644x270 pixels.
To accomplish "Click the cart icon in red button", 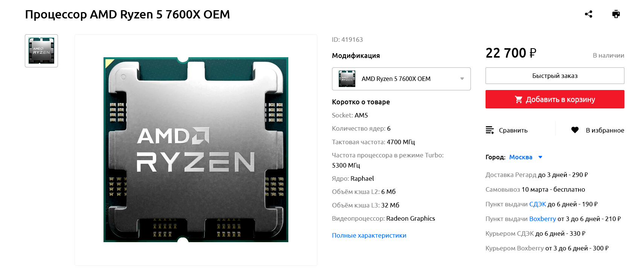I will 519,99.
